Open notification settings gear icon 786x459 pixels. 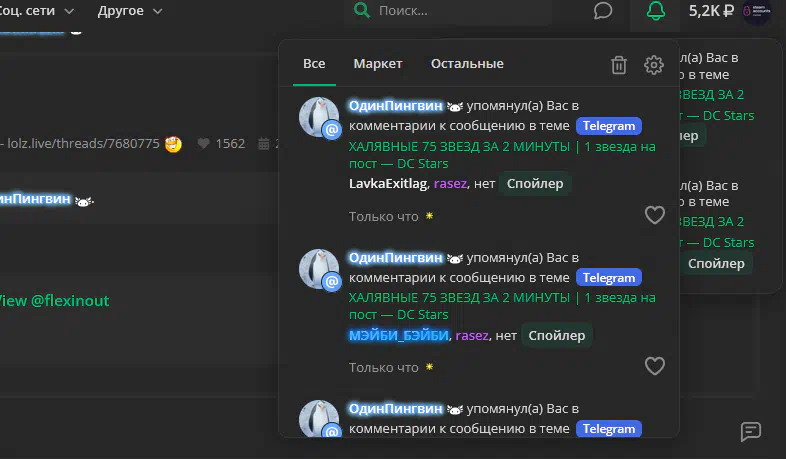coord(654,65)
